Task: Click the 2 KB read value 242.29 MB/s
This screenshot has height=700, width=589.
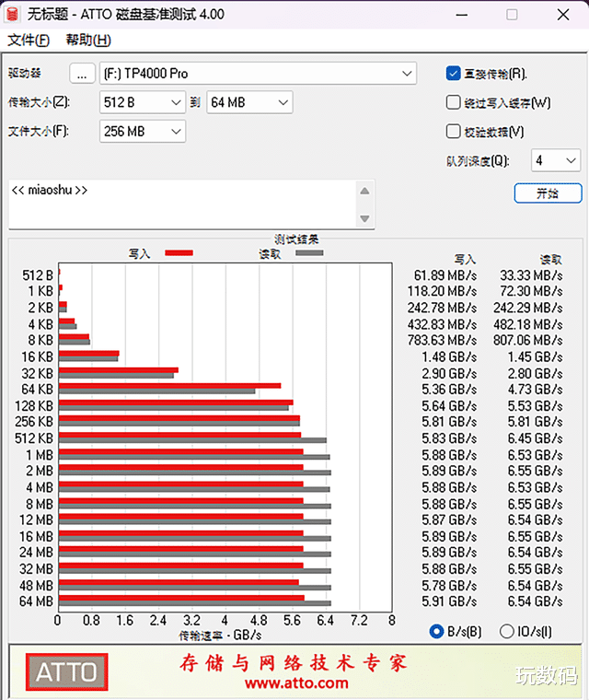Action: pyautogui.click(x=528, y=308)
